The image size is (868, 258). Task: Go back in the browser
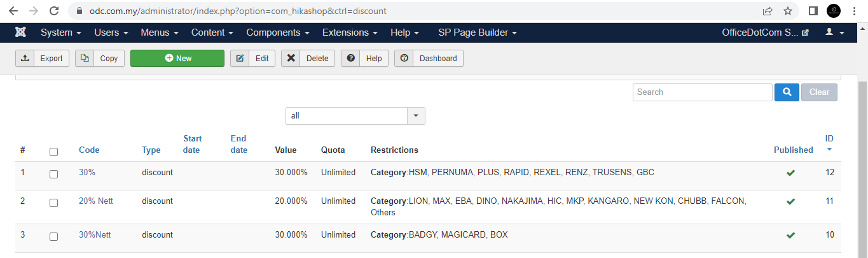click(x=13, y=11)
